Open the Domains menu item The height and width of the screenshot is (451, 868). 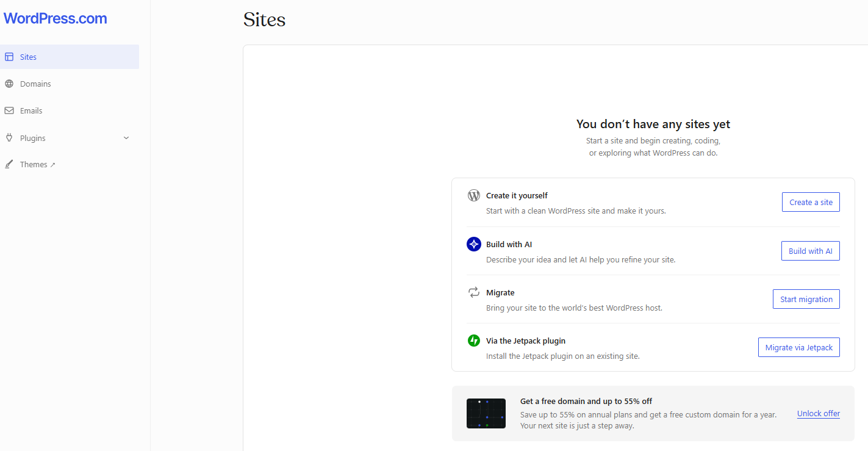pyautogui.click(x=70, y=84)
